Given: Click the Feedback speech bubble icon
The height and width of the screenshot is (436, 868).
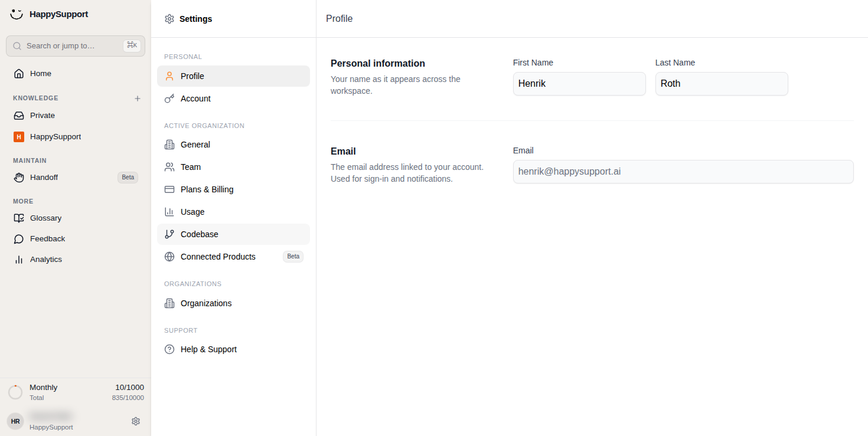Looking at the screenshot, I should click(19, 239).
